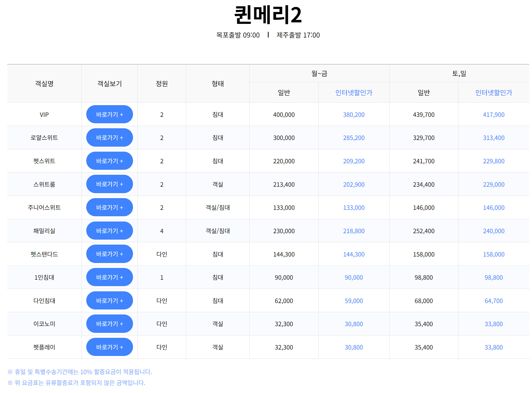Click the 월~금 header cell
Screen dimensions: 532x393
coord(319,73)
